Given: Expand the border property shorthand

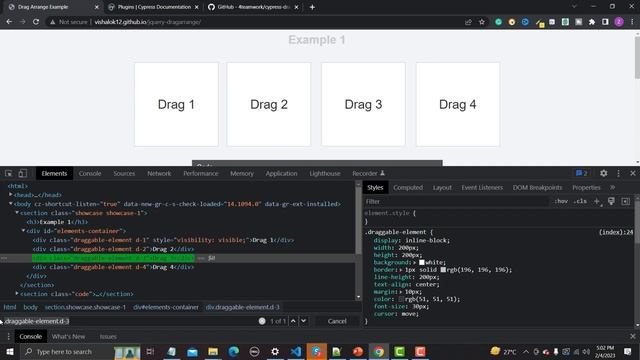Looking at the screenshot, I should [401, 270].
